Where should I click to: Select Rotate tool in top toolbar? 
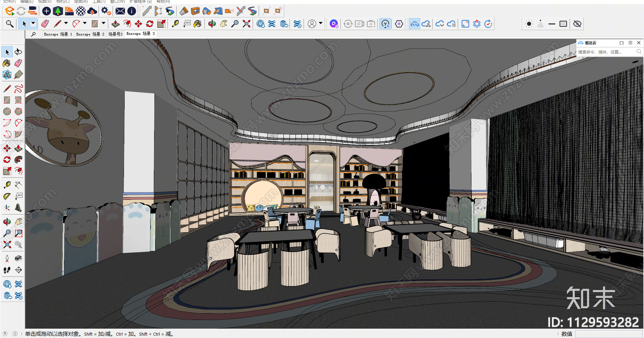click(150, 24)
